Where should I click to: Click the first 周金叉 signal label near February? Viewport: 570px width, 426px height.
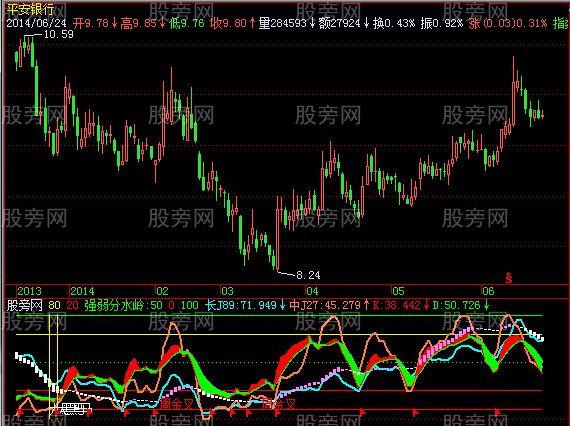(176, 403)
